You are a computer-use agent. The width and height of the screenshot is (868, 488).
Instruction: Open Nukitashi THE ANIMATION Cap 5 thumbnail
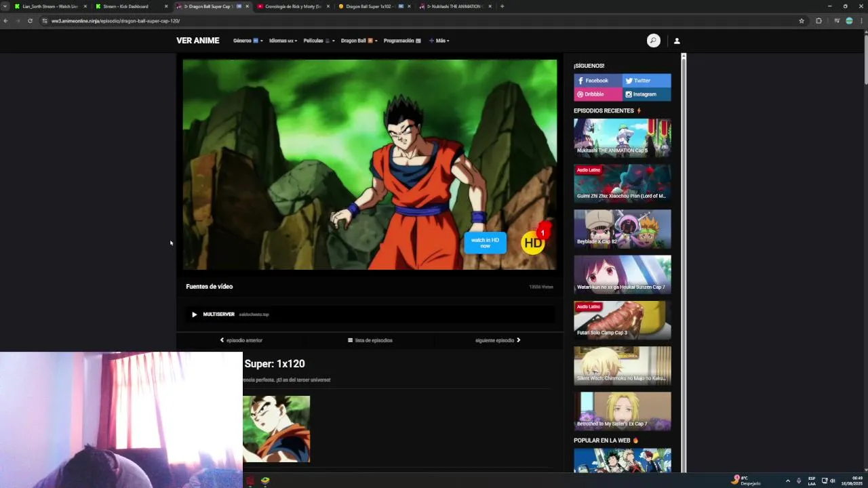click(623, 138)
